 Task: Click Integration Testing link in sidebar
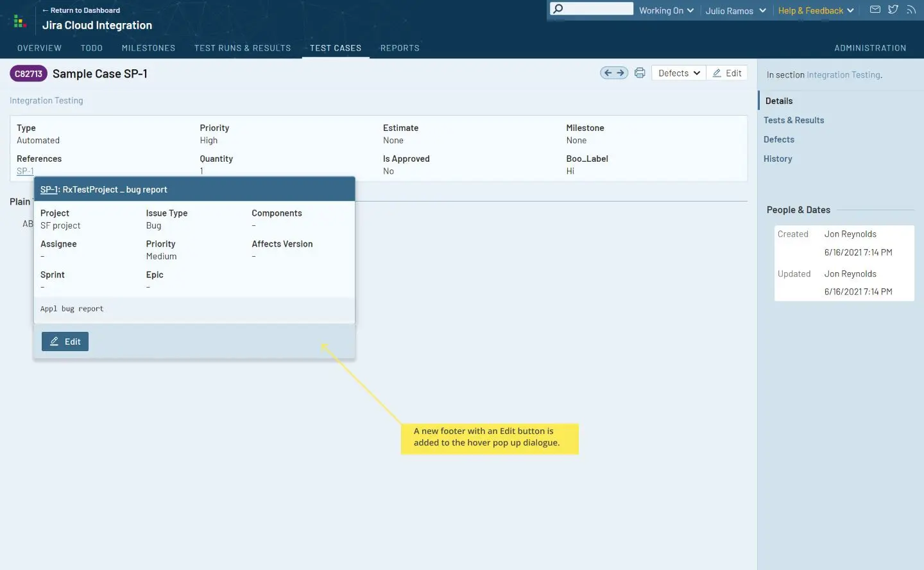pos(843,75)
